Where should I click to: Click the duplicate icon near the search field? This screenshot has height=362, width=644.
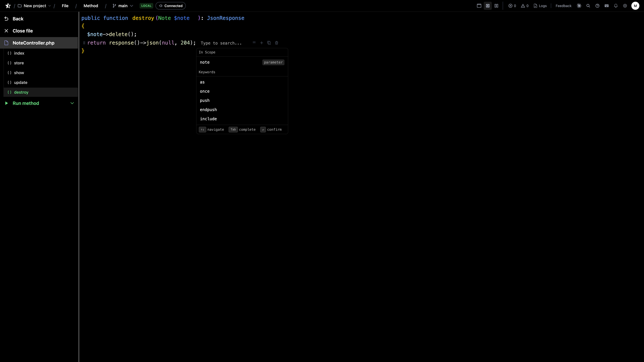coord(269,43)
